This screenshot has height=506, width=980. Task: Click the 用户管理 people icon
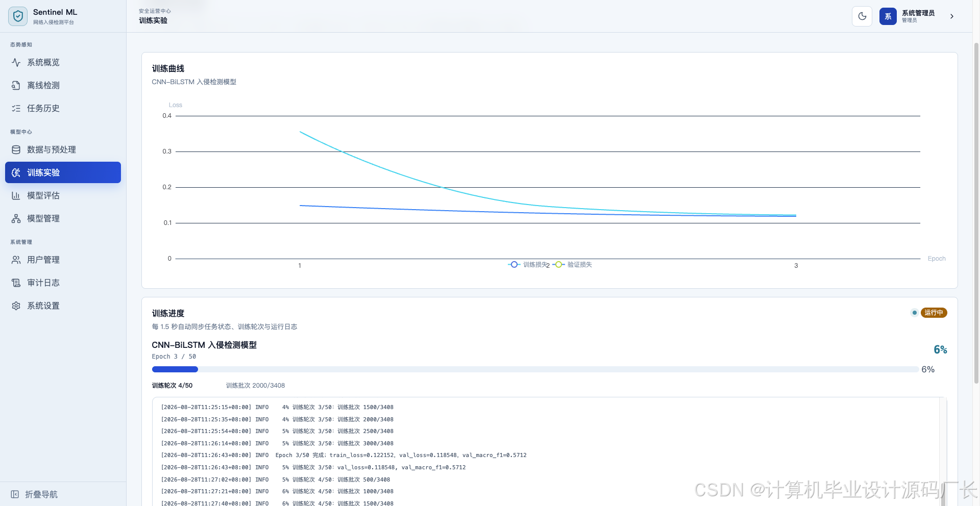[16, 260]
